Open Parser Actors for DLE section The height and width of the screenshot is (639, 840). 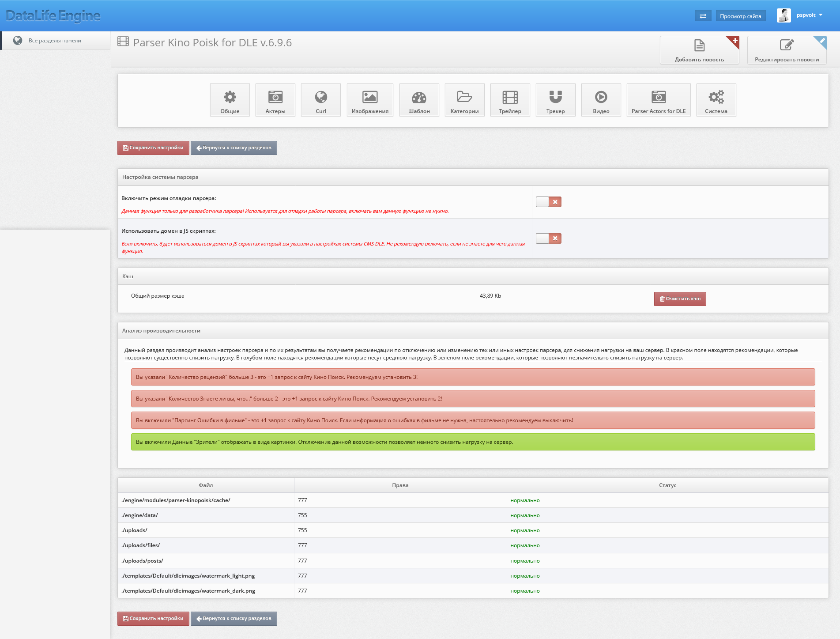point(659,100)
